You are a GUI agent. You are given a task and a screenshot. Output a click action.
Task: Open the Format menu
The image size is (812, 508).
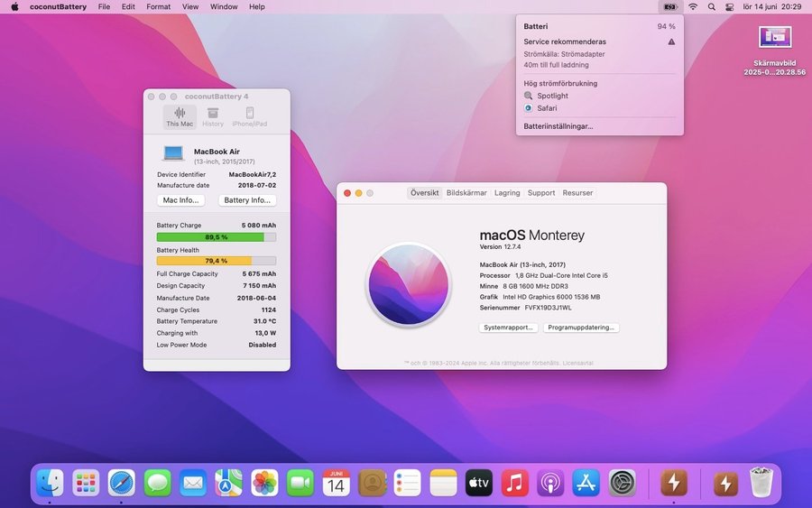pos(159,6)
